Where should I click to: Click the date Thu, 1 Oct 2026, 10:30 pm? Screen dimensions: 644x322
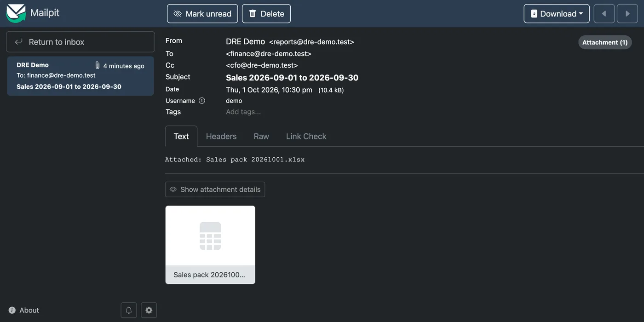(x=269, y=90)
